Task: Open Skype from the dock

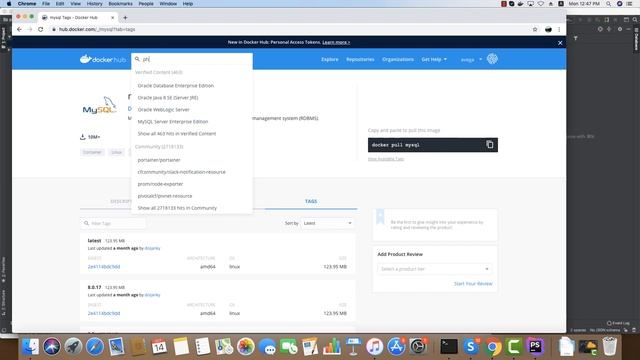Action: [x=471, y=347]
